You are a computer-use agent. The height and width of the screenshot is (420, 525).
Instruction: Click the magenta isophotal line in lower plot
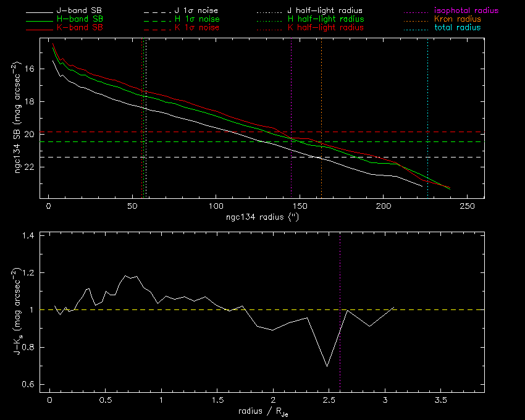[340, 278]
